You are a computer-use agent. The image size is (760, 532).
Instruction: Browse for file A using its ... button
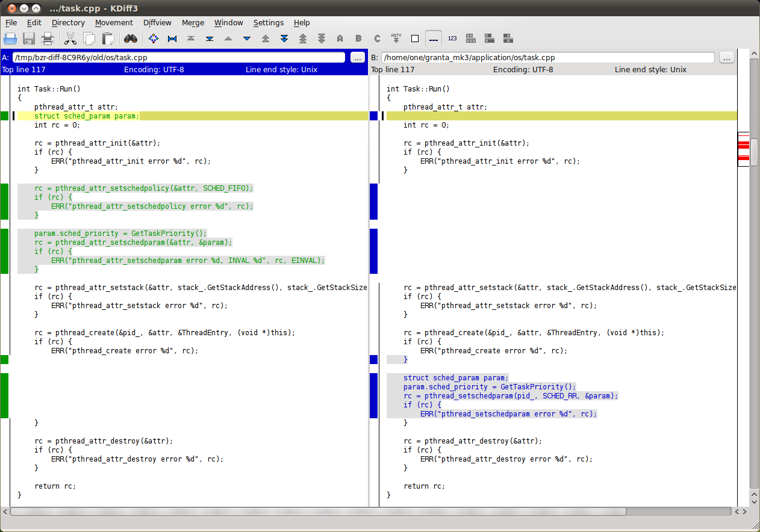[357, 57]
